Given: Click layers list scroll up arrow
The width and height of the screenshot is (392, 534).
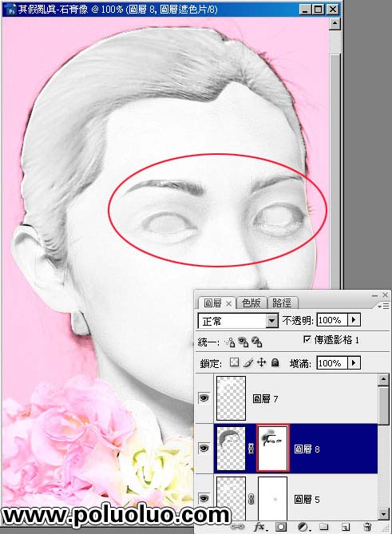Looking at the screenshot, I should click(x=383, y=379).
